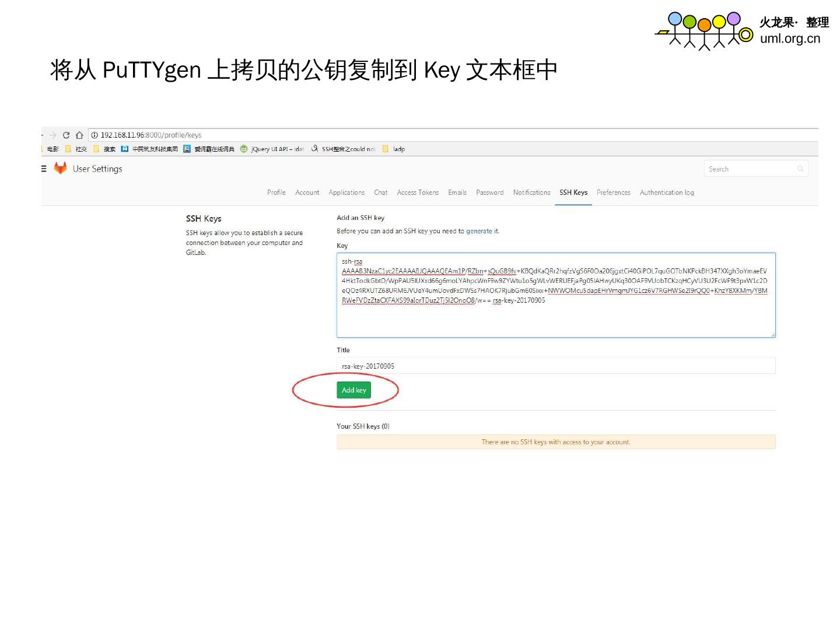Open the Applications tab

[x=346, y=192]
